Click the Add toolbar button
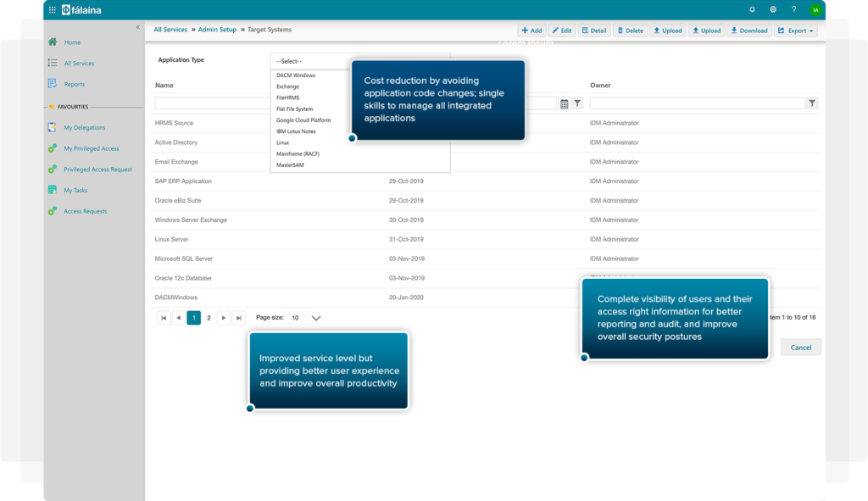Viewport: 868px width, 501px height. (x=532, y=31)
